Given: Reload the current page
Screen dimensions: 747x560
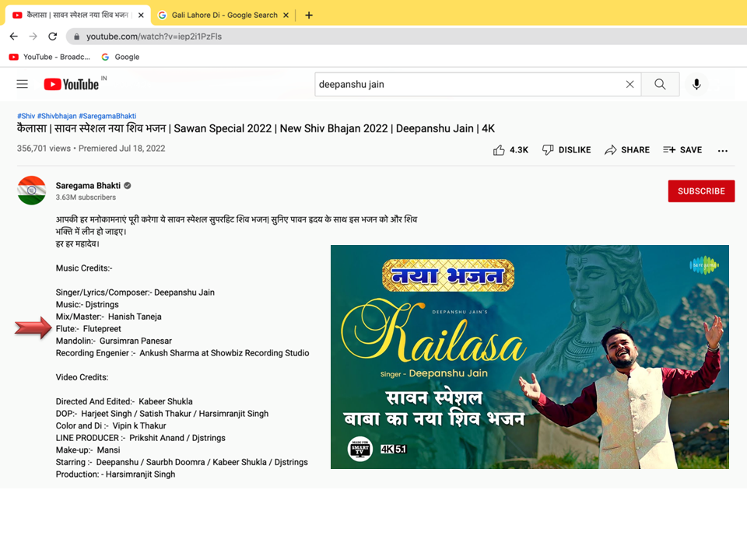Looking at the screenshot, I should tap(53, 37).
